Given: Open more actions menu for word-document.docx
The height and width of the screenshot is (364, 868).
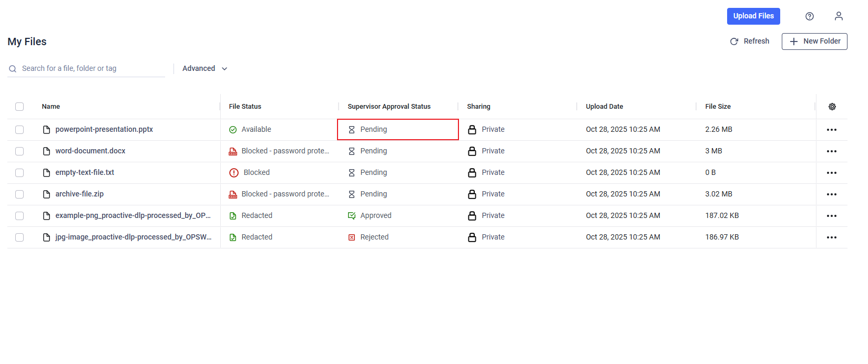Looking at the screenshot, I should point(831,151).
